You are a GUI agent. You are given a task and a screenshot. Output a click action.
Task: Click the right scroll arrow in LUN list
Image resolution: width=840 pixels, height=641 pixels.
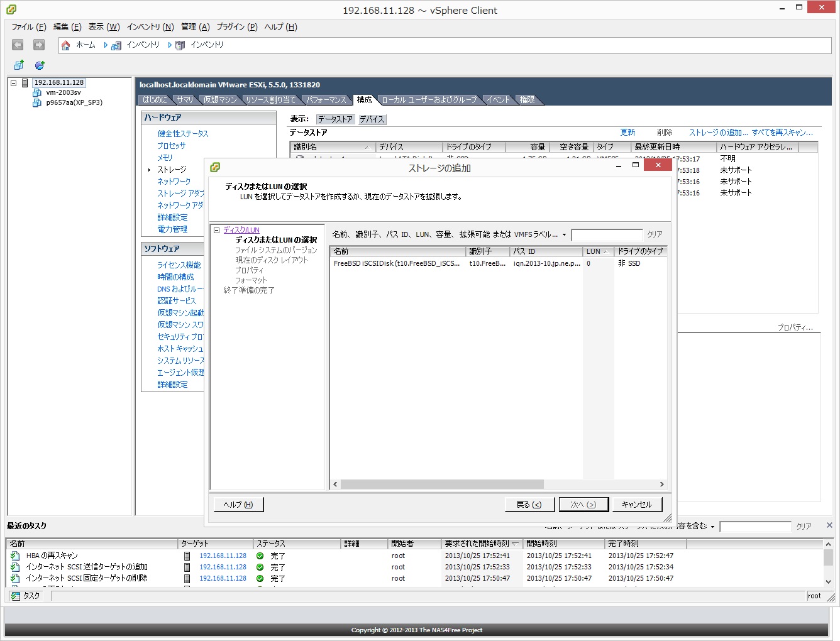661,485
